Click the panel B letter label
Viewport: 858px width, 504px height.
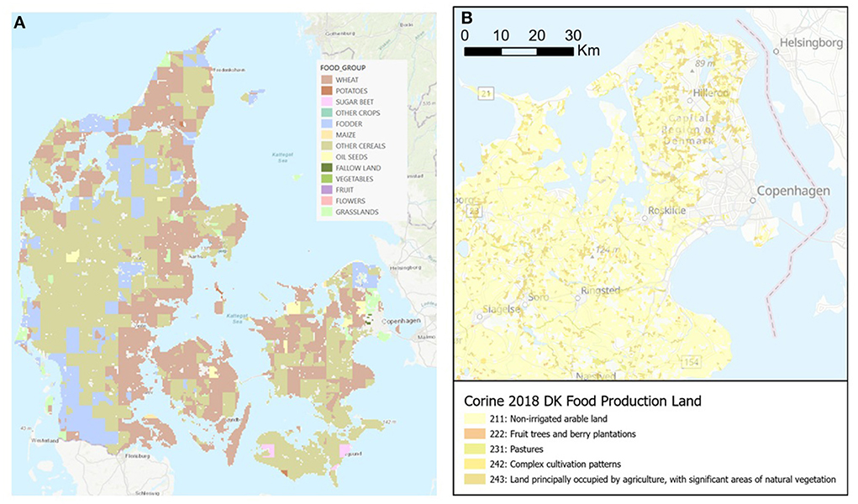pos(466,18)
